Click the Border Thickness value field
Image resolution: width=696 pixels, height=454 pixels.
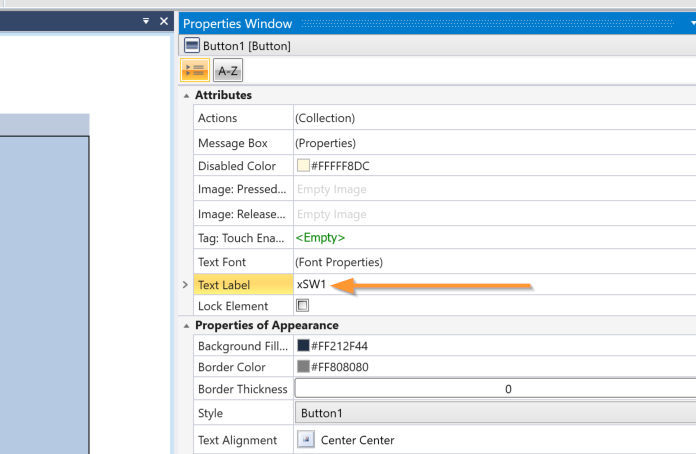point(494,389)
